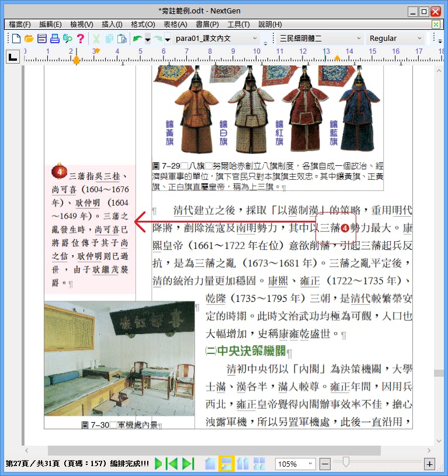Click the red lantern number 4 sidenote icon
Screen dimensions: 448x476
60,171
